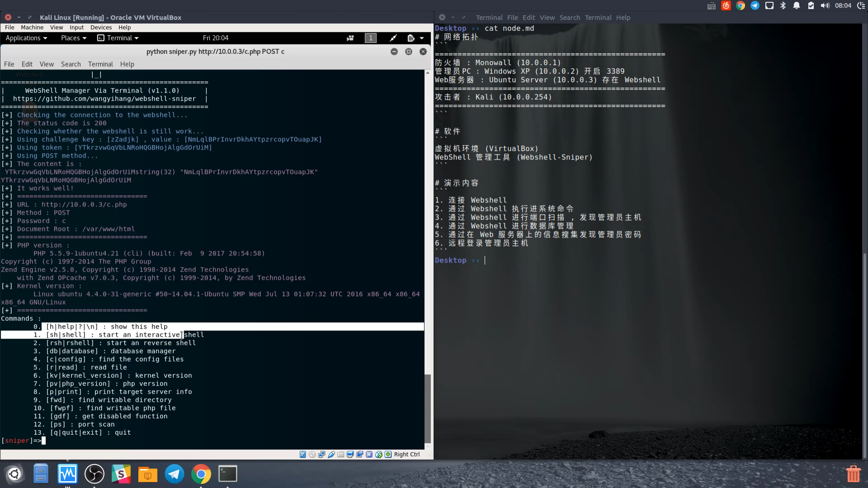Click the VirtualBox shared folders status icon

(341, 455)
